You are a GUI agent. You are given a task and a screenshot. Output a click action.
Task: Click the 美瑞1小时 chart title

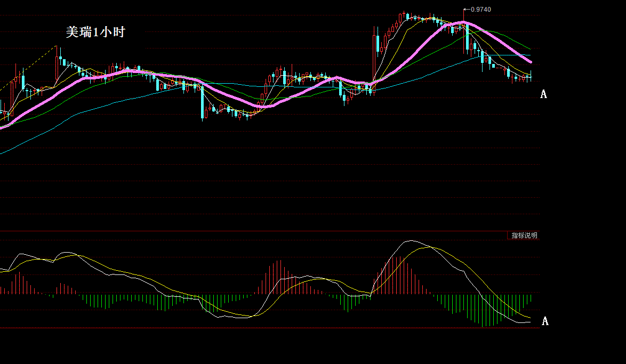point(95,32)
